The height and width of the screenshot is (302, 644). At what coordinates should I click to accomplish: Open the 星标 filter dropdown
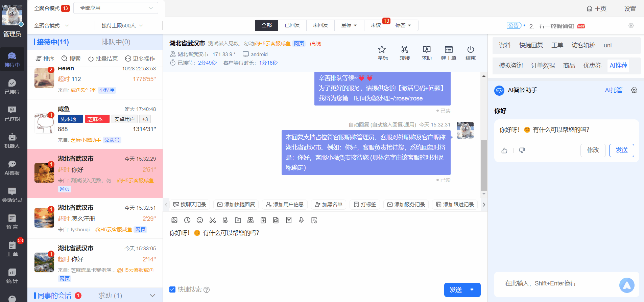349,25
